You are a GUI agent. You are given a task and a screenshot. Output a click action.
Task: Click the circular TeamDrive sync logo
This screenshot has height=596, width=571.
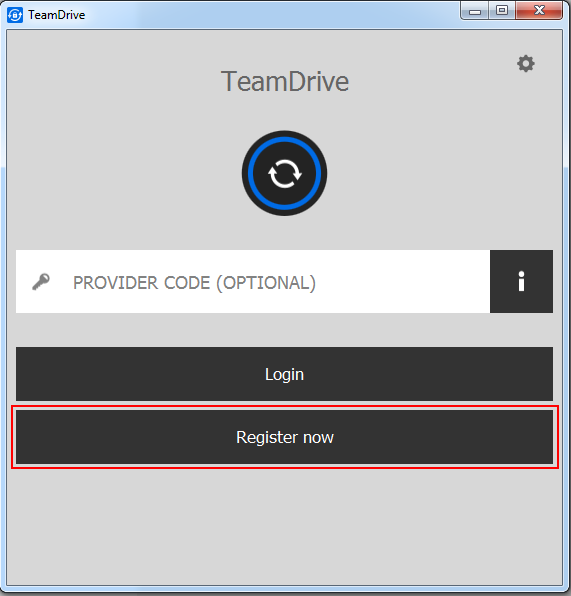click(x=284, y=173)
